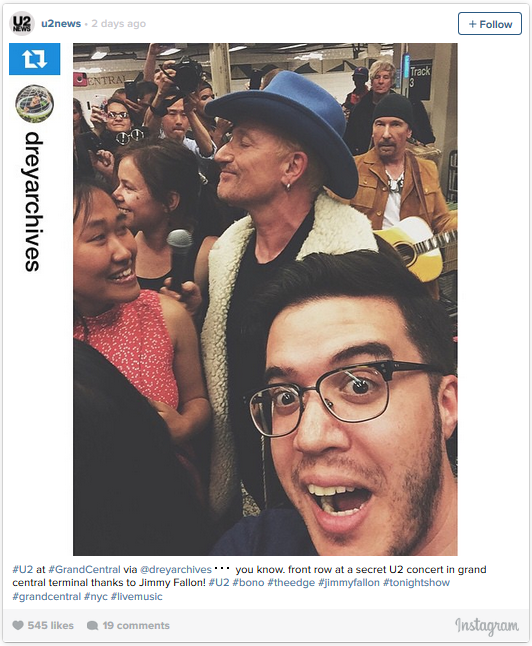Open the @dreyarchives mention link
Image resolution: width=532 pixels, height=646 pixels.
click(176, 569)
